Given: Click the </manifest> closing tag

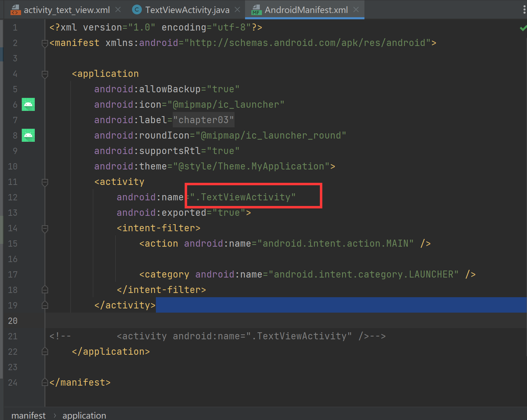Looking at the screenshot, I should coord(80,382).
